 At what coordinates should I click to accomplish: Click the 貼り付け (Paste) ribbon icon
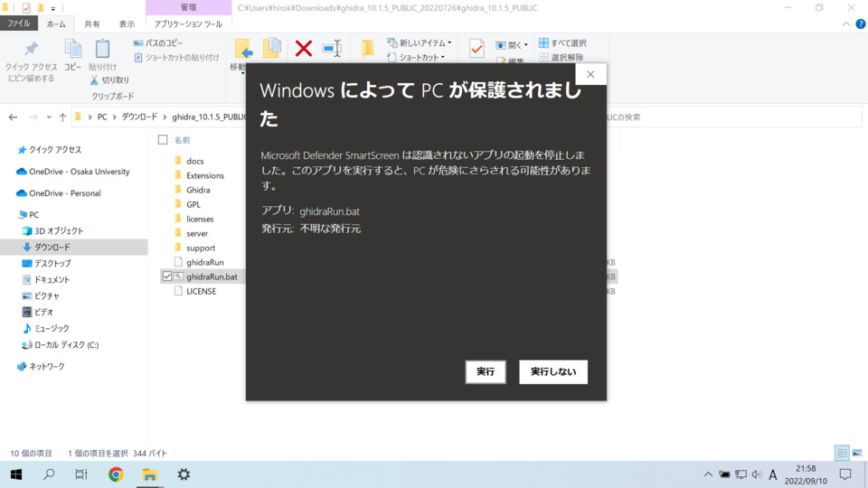click(102, 49)
